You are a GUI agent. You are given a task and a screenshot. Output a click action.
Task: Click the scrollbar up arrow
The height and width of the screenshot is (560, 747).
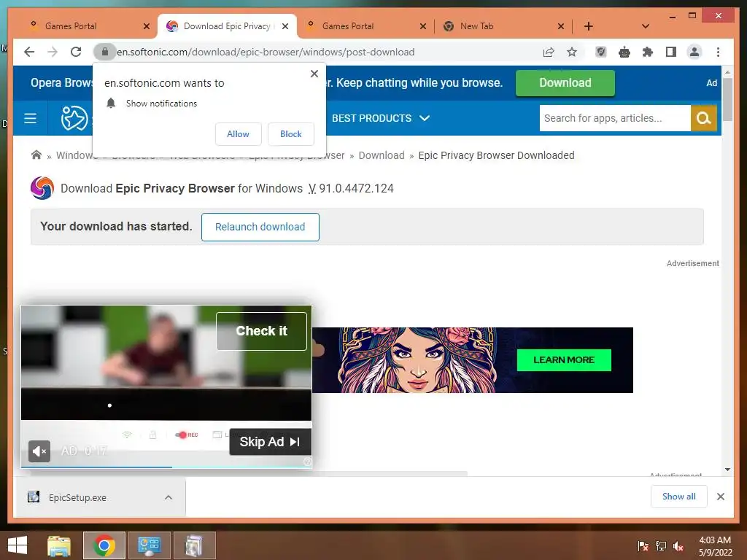(727, 72)
